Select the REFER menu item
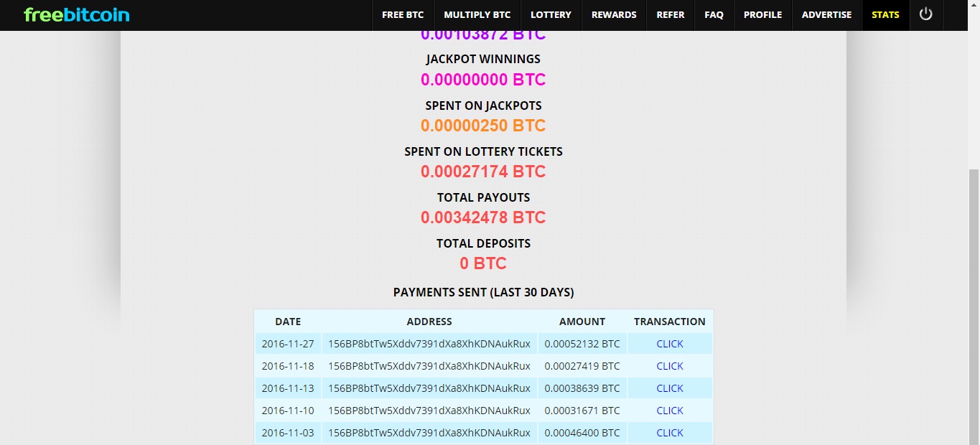This screenshot has width=980, height=445. (x=671, y=14)
